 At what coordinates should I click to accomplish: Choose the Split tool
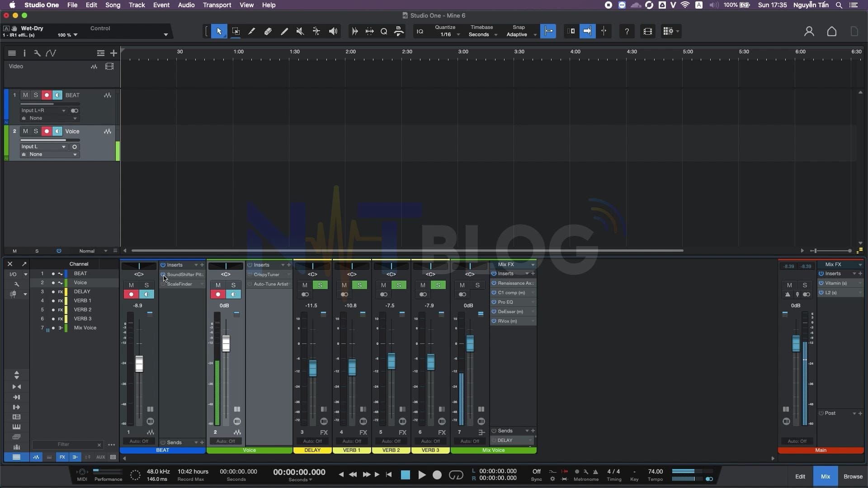click(x=252, y=31)
